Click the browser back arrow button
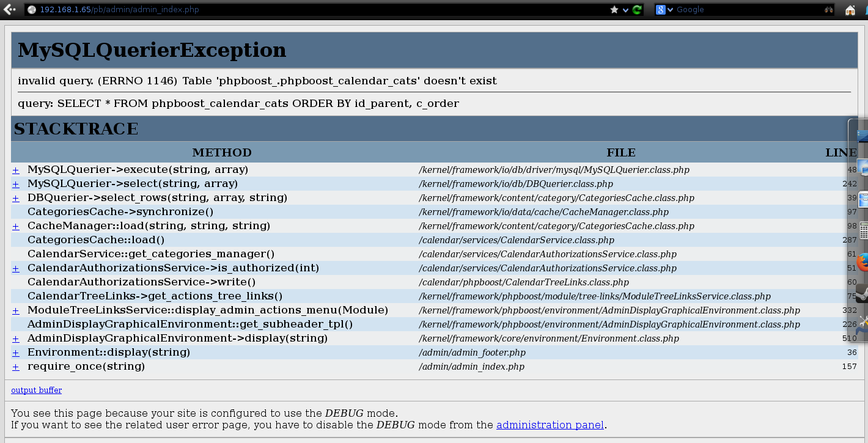868x443 pixels. (x=9, y=9)
